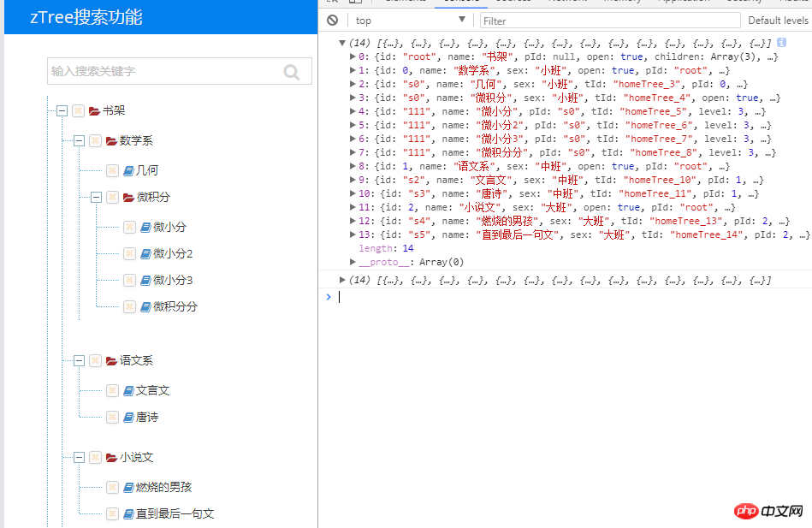
Task: Toggle checkbox for 微积分
Action: click(112, 198)
